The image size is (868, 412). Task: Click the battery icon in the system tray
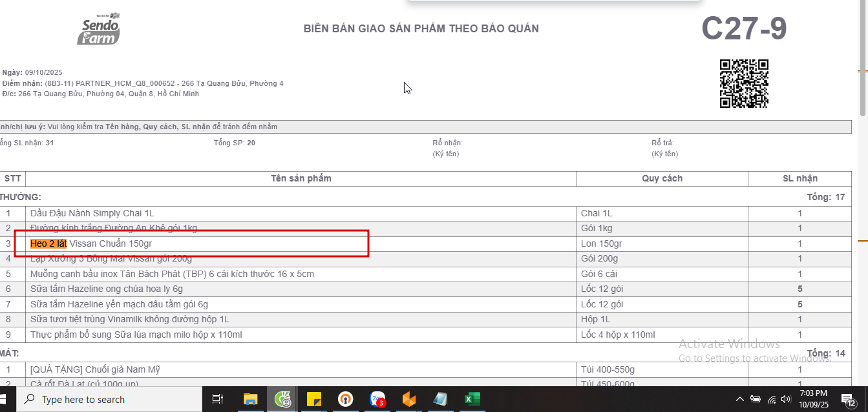pos(756,400)
